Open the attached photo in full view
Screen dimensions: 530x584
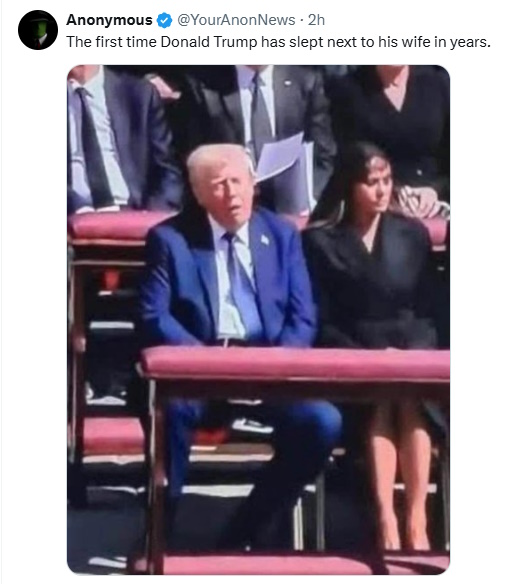pos(258,320)
